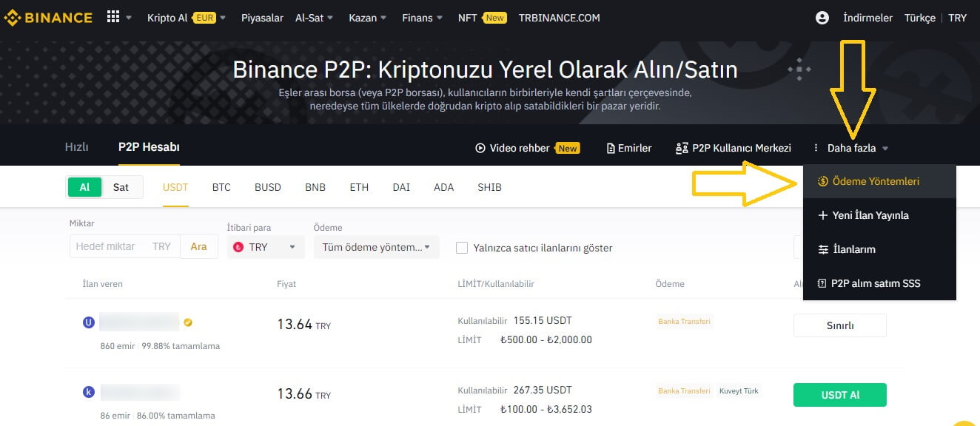Click the Ödeme Yöntemleri coin icon
The height and width of the screenshot is (426, 980).
pyautogui.click(x=822, y=181)
